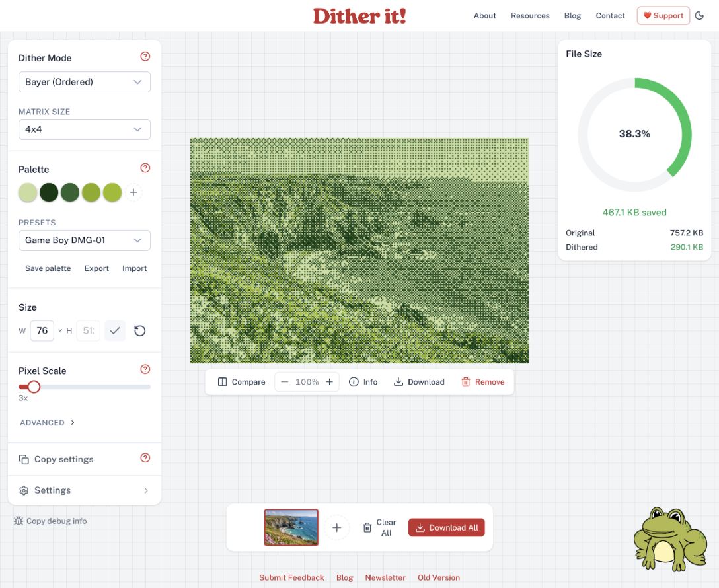Click Clear All button

point(379,527)
